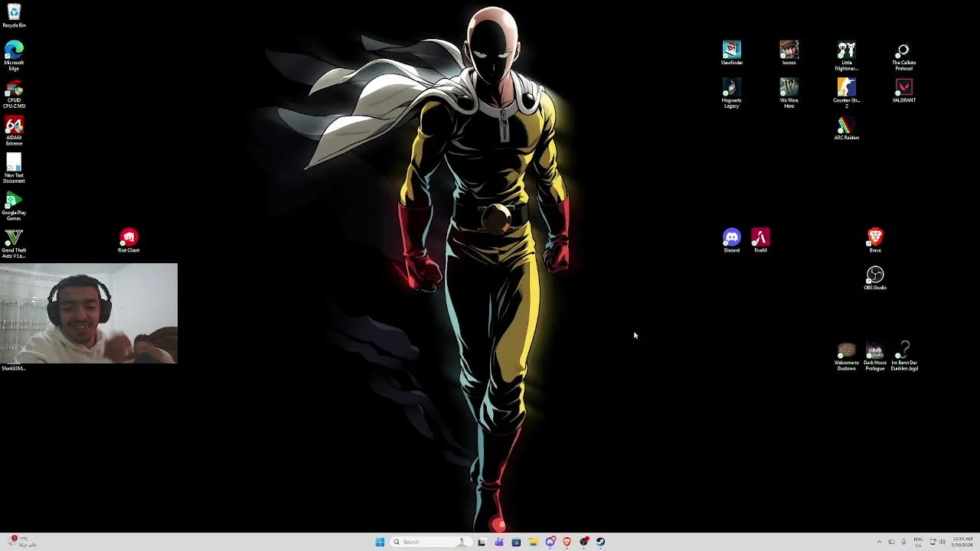980x551 pixels.
Task: Click the microphone tray icon
Action: (x=903, y=542)
